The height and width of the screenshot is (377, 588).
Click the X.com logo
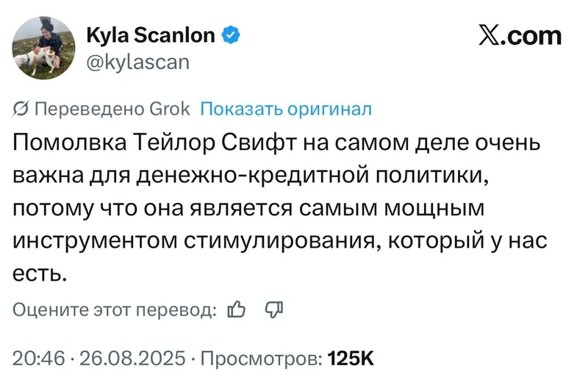[520, 35]
